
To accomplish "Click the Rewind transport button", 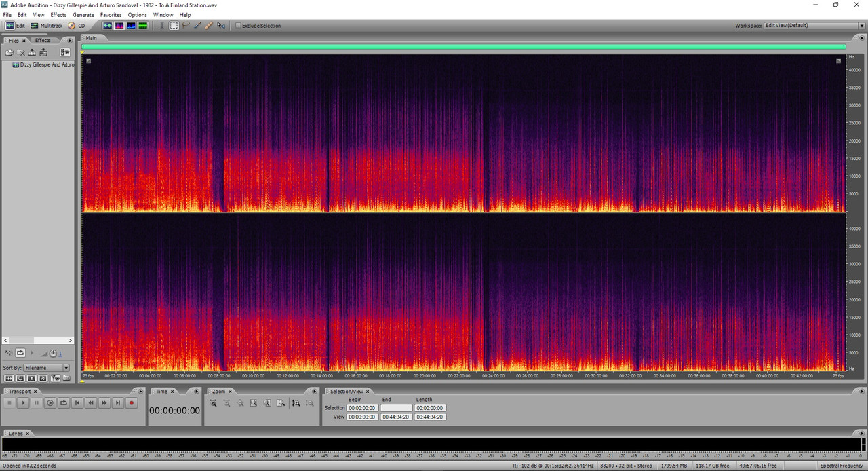I will pyautogui.click(x=91, y=403).
